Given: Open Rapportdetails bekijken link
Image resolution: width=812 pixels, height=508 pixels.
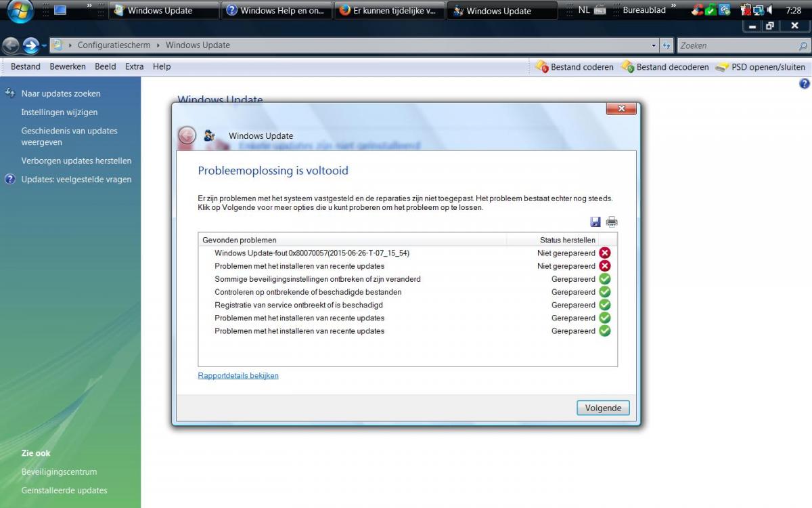Looking at the screenshot, I should (238, 375).
